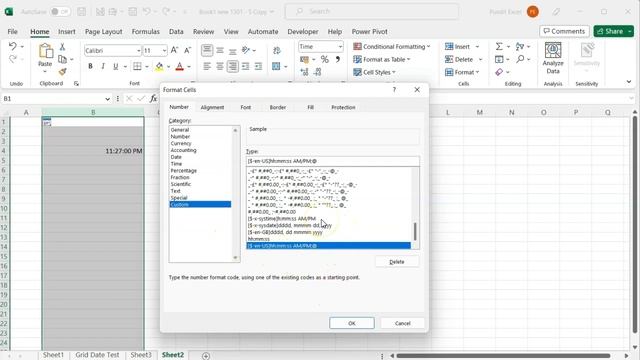Switch to the Alignment tab
The image size is (640, 360).
[x=212, y=107]
